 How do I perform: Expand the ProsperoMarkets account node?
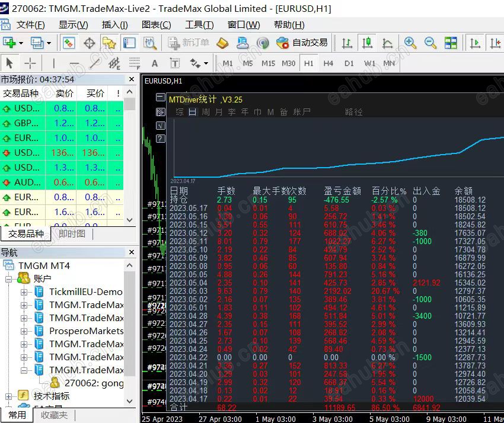pos(24,331)
